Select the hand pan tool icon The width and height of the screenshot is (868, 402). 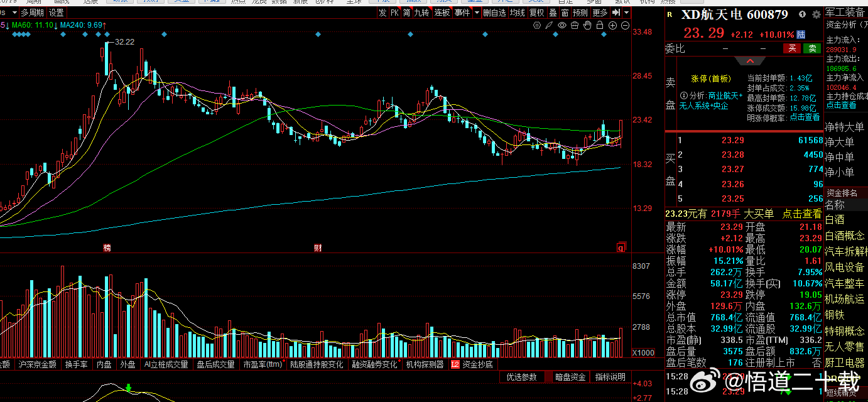[587, 25]
